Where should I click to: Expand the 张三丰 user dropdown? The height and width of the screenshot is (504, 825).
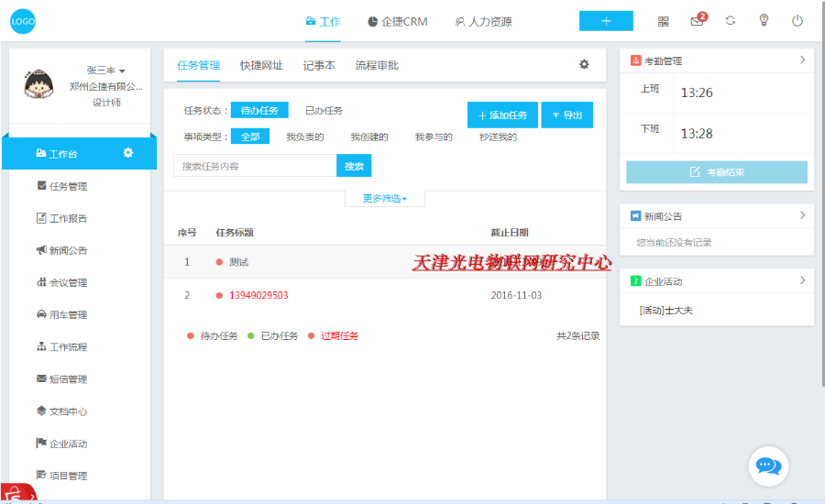(x=105, y=70)
